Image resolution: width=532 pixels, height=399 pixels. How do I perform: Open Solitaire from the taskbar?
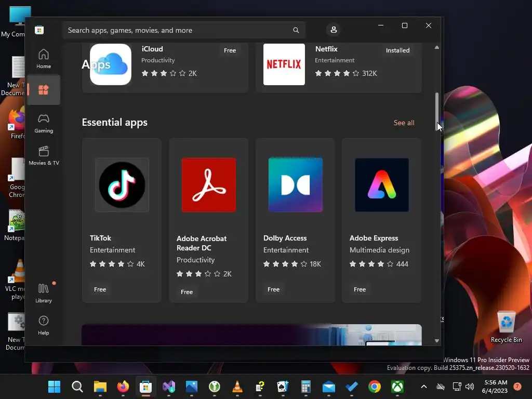click(x=283, y=387)
